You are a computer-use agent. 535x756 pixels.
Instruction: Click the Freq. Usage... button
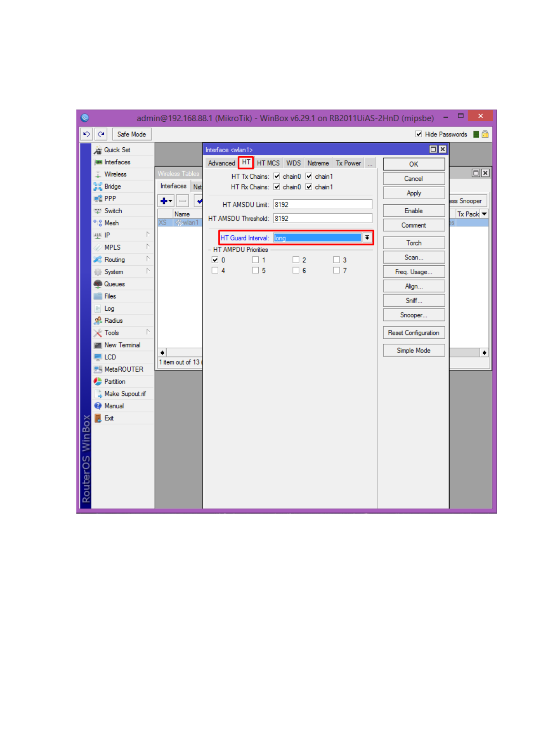414,272
